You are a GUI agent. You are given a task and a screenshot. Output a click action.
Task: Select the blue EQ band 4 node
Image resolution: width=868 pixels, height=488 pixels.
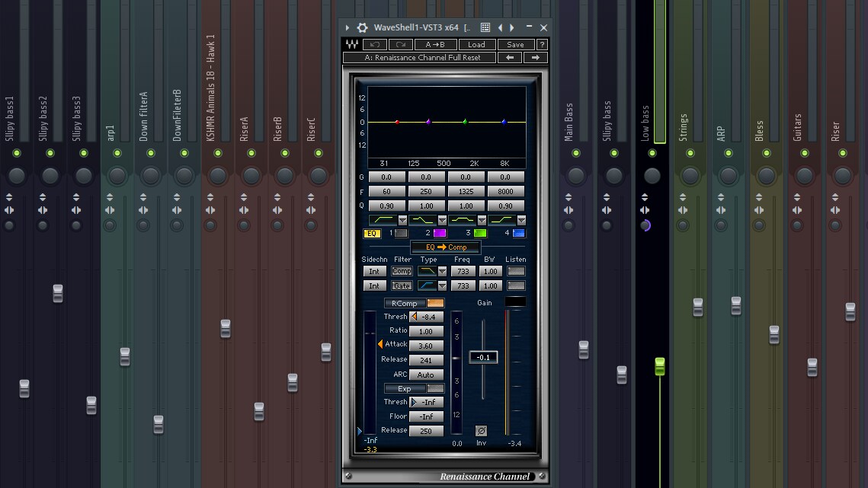(x=504, y=122)
